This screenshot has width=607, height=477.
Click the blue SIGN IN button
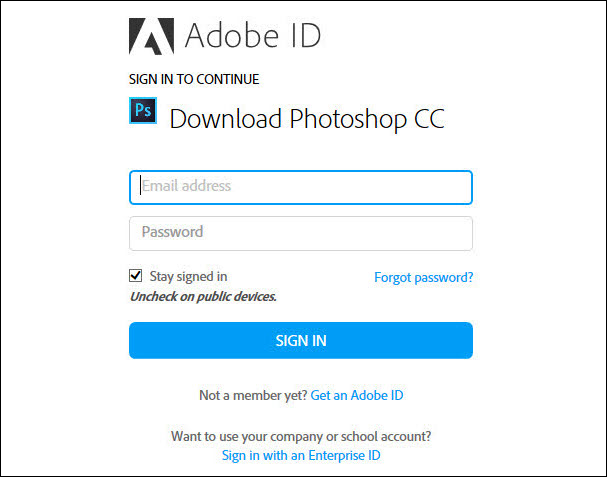point(301,340)
